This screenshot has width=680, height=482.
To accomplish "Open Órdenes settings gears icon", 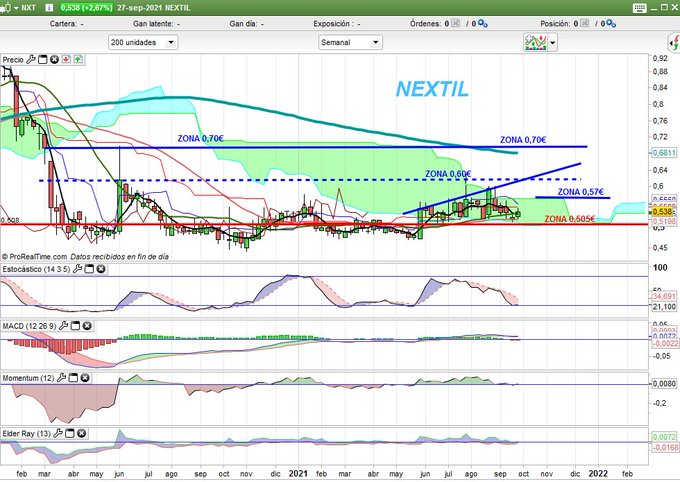I will 482,23.
